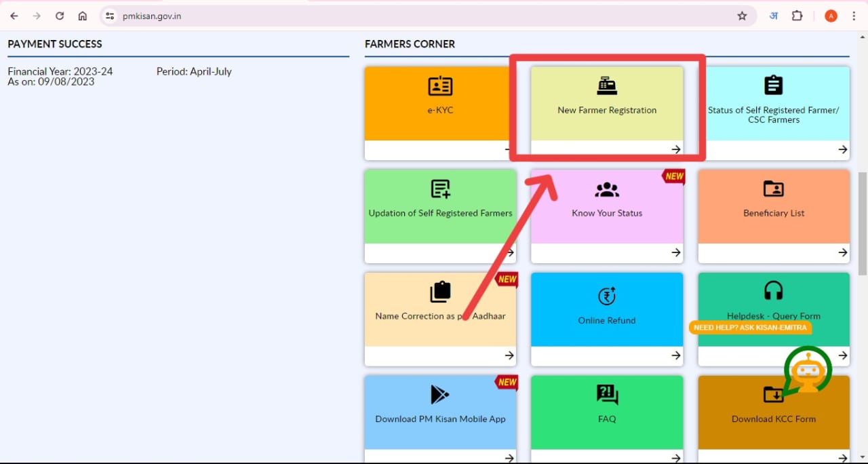Click arrow under Status of Self Registered Farmer

point(842,150)
